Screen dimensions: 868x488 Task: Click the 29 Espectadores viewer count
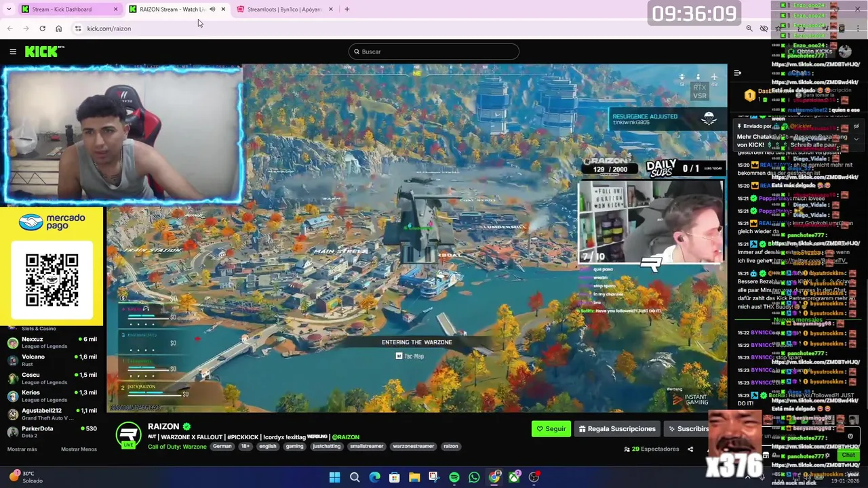pyautogui.click(x=651, y=449)
